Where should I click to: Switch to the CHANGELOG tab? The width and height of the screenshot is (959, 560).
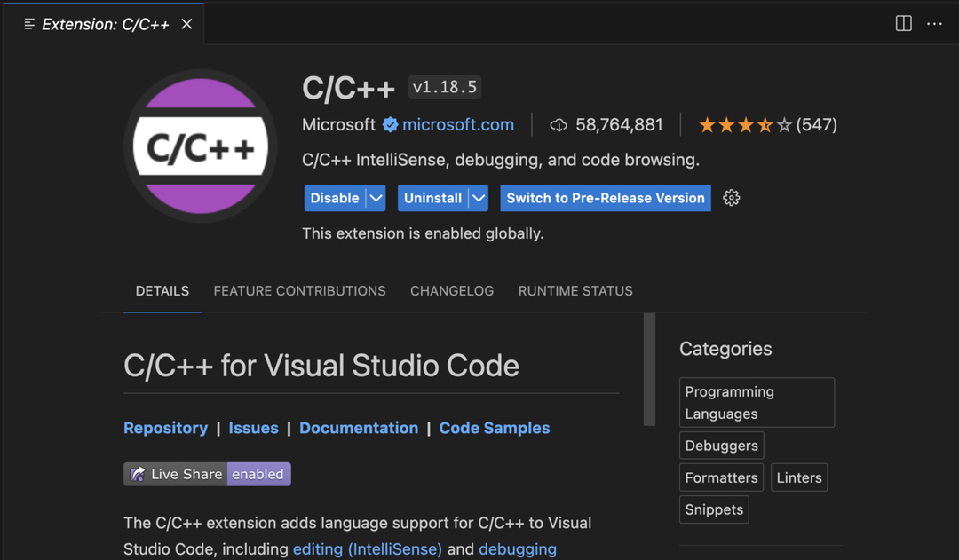(x=452, y=291)
